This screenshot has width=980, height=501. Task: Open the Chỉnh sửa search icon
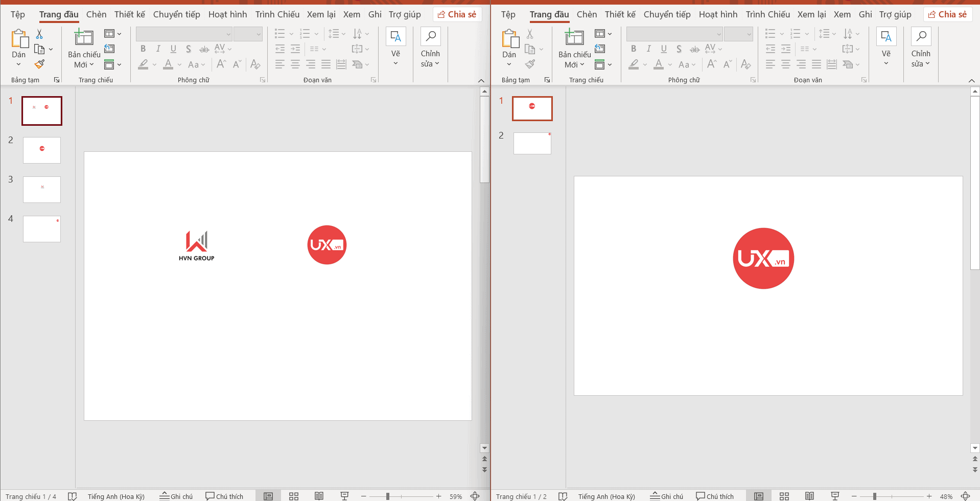point(430,36)
